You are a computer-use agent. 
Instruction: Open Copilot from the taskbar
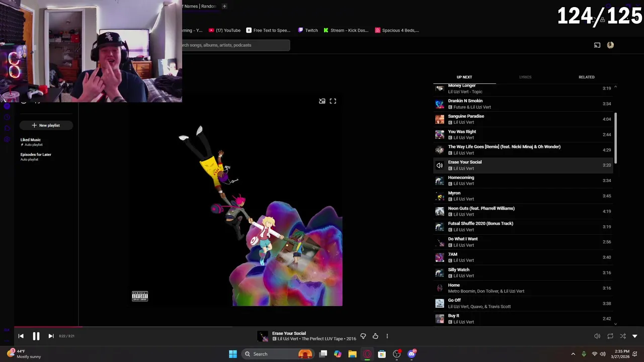[338, 354]
